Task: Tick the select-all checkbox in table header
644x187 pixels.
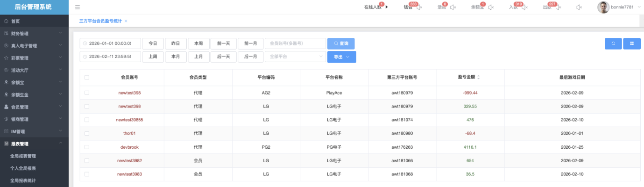Action: tap(86, 78)
